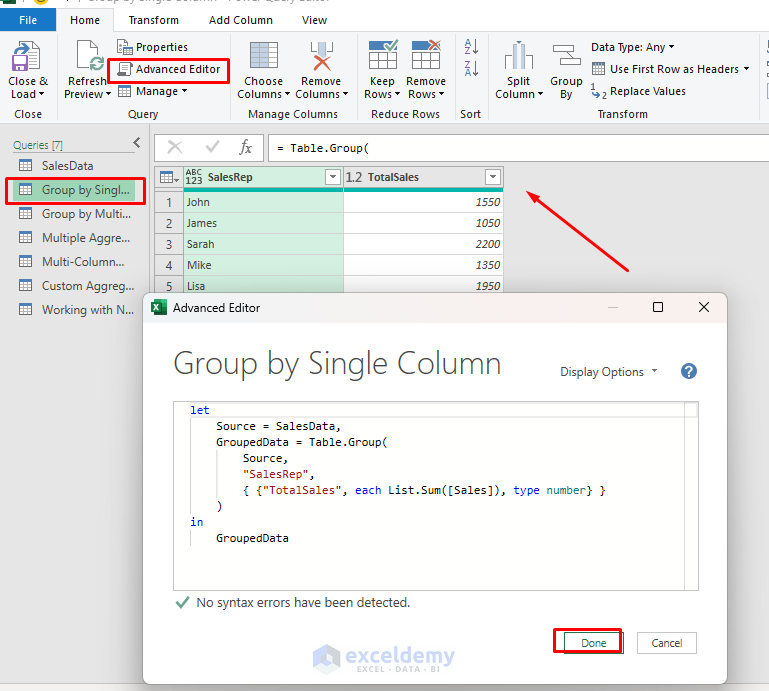Click the Remove Columns icon
Screen dimensions: 769x691
pos(321,58)
